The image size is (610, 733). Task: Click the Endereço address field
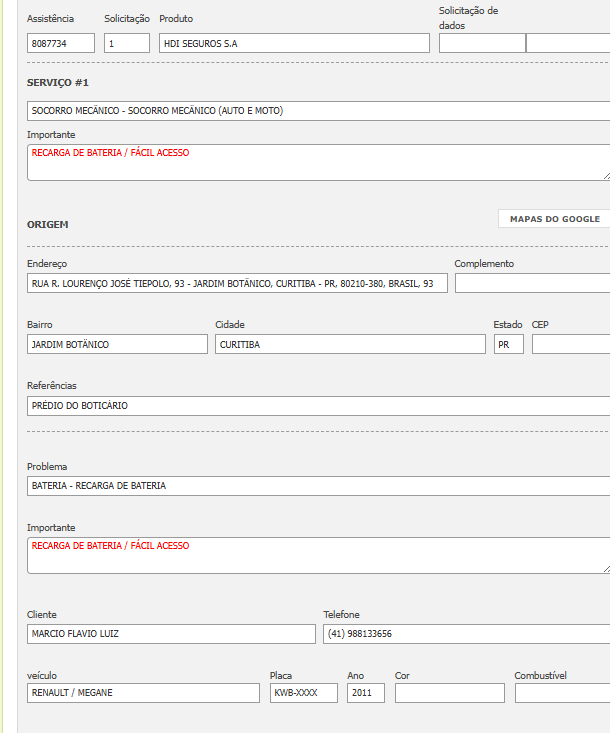click(x=237, y=283)
